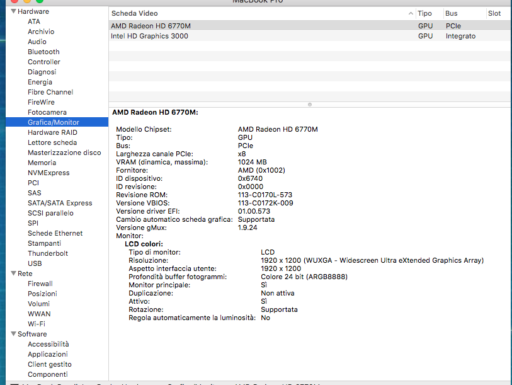Select SPI in the sidebar
The height and width of the screenshot is (385, 512).
click(x=33, y=223)
